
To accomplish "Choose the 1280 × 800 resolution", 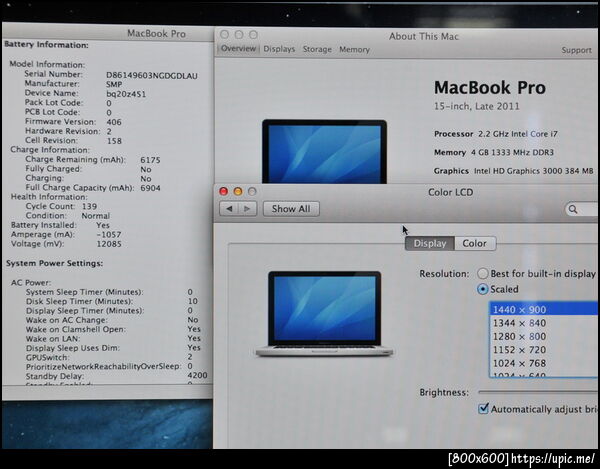I will 544,337.
